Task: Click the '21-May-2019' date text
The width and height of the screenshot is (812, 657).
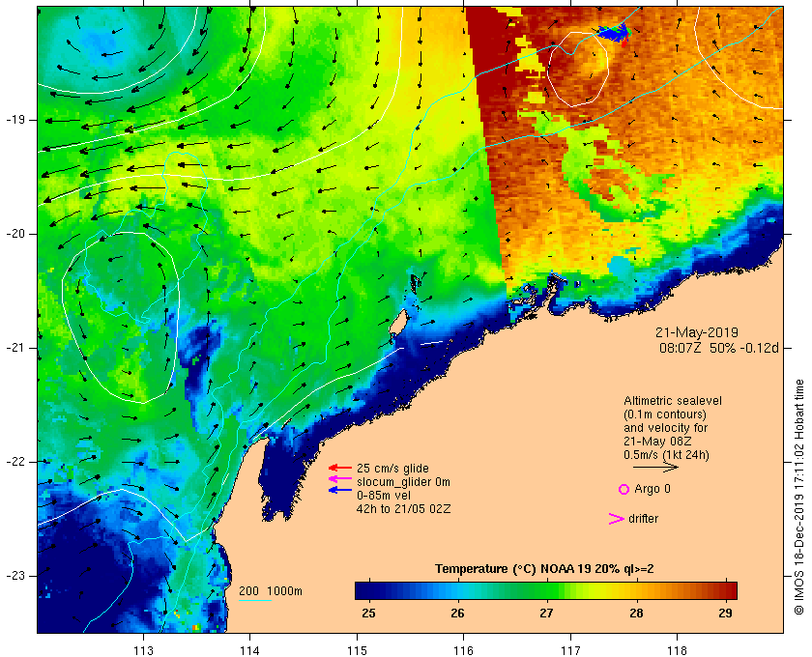Action: point(697,332)
